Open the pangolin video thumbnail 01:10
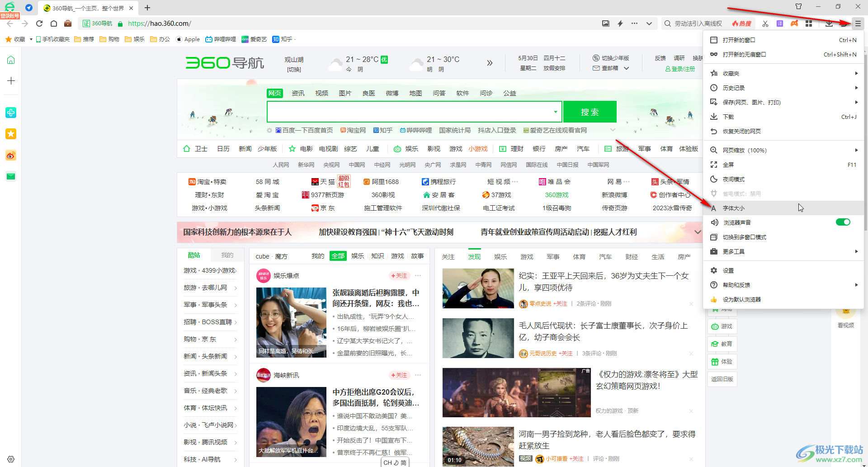 (478, 446)
